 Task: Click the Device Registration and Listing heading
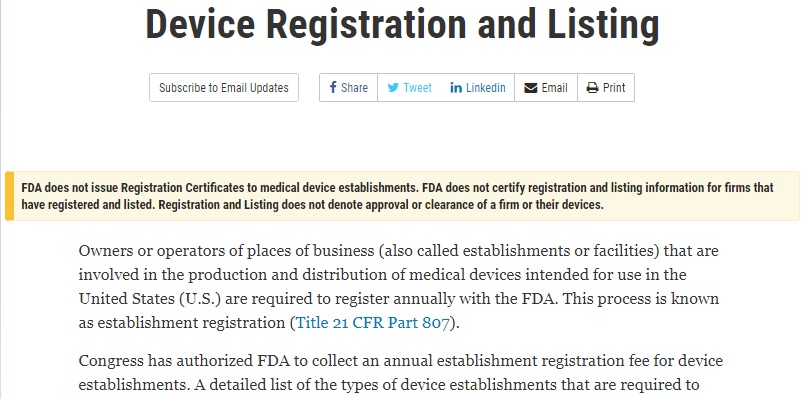tap(402, 24)
